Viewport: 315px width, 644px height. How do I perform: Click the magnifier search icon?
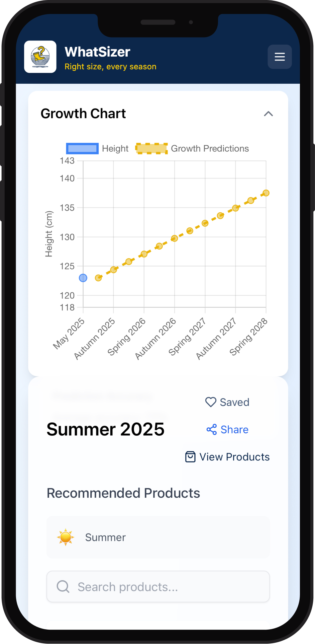coord(63,587)
